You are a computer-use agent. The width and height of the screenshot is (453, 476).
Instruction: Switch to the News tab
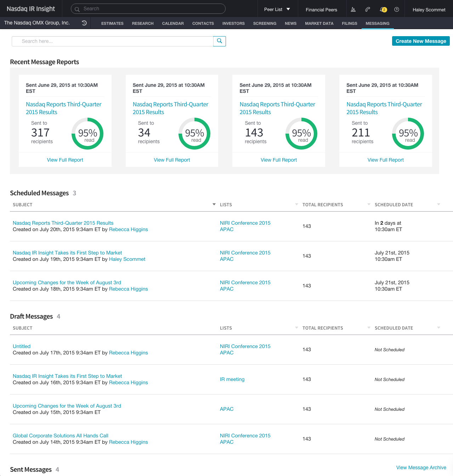[290, 23]
